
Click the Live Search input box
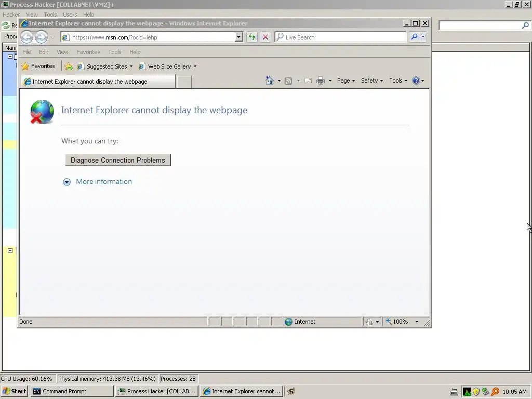tap(341, 37)
